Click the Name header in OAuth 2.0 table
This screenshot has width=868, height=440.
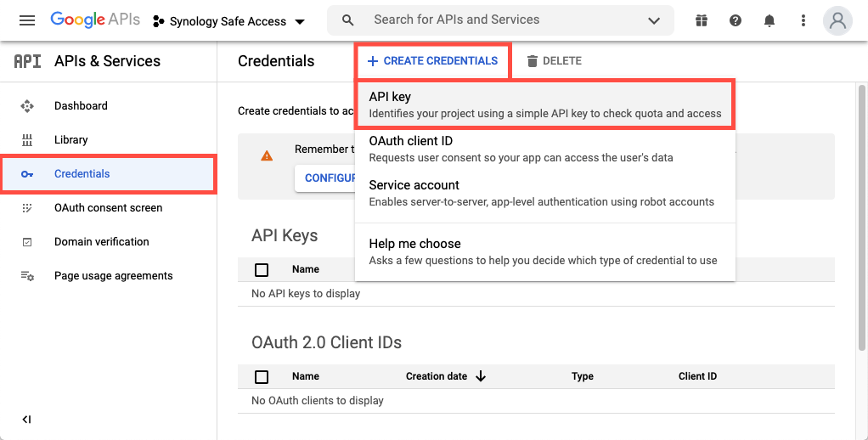click(x=306, y=376)
